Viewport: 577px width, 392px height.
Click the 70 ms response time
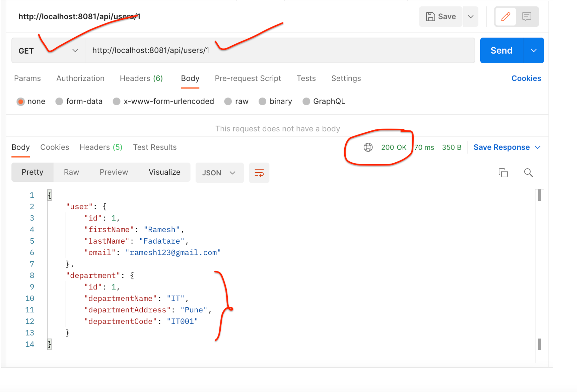[x=424, y=147]
